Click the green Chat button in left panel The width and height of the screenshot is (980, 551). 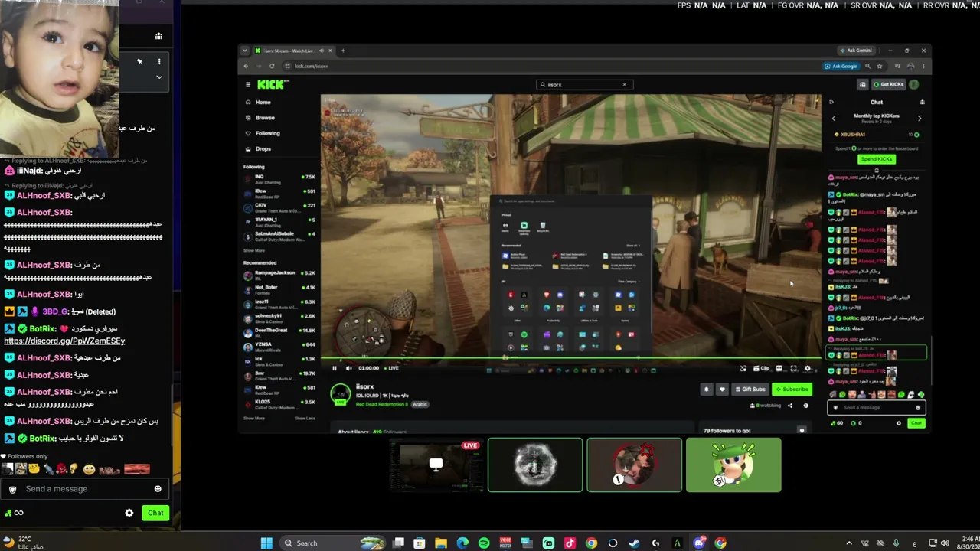tap(155, 513)
